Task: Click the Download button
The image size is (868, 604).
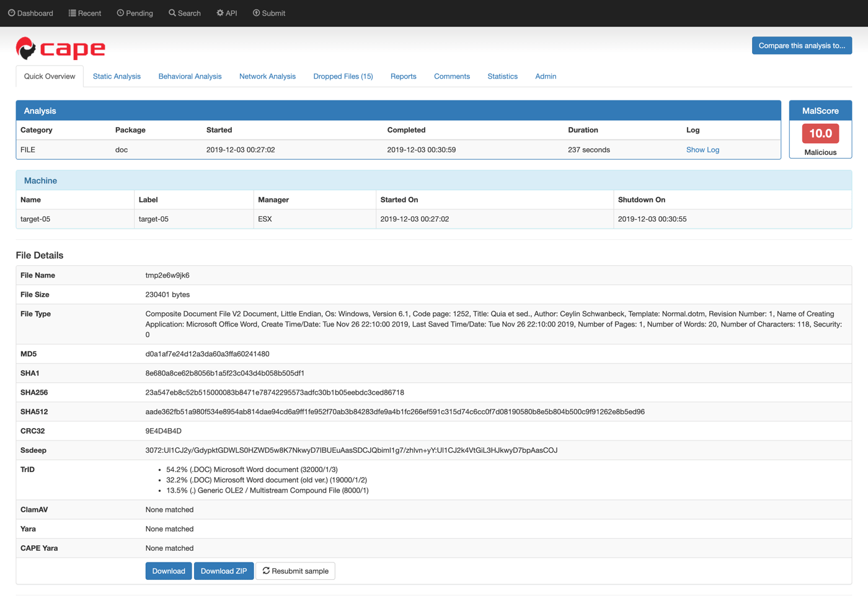Action: coord(169,571)
